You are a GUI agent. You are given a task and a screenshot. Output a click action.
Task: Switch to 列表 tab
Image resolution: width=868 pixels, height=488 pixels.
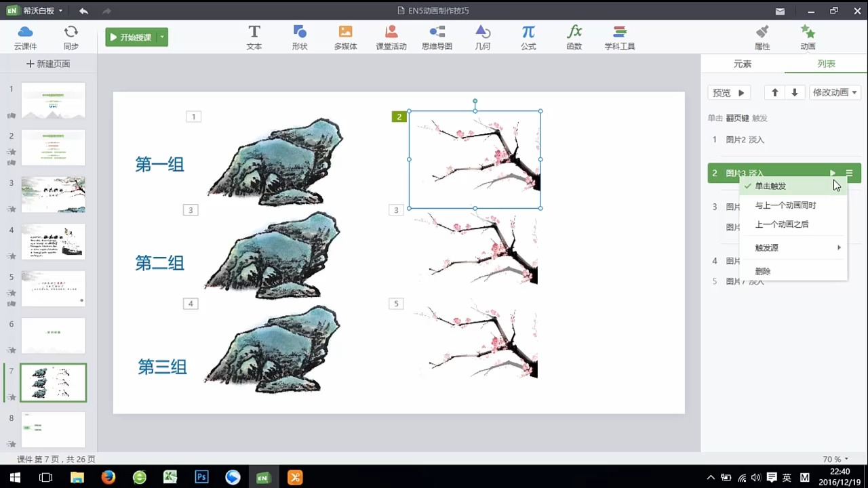point(826,64)
